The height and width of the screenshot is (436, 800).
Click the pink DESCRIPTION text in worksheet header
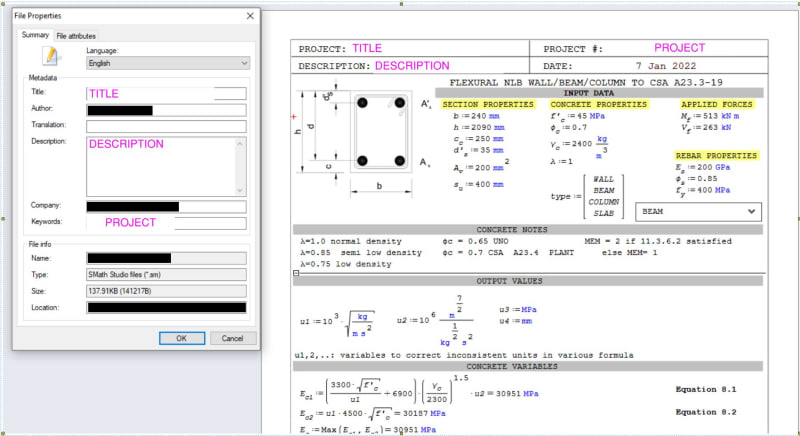[412, 66]
